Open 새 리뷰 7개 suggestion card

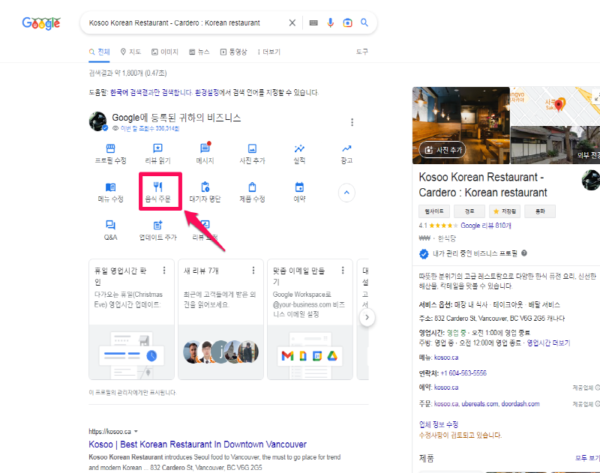click(x=221, y=320)
